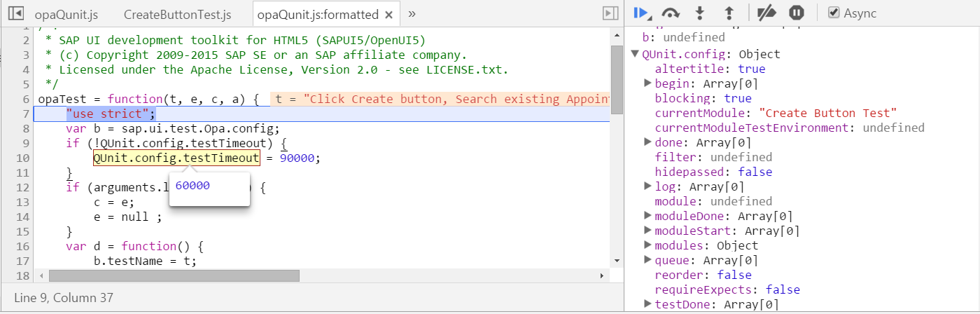Image resolution: width=980 pixels, height=314 pixels.
Task: Expand the moduleStart Array[0] property
Action: (x=647, y=231)
